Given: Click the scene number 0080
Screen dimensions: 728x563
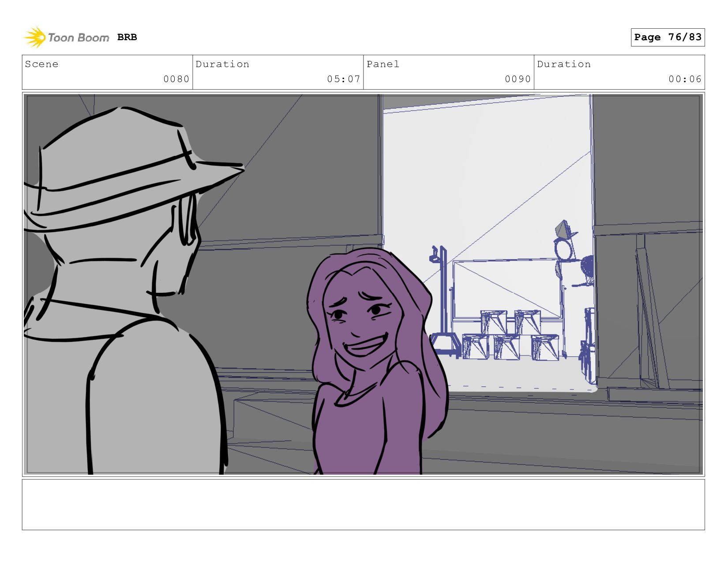Looking at the screenshot, I should tap(176, 79).
